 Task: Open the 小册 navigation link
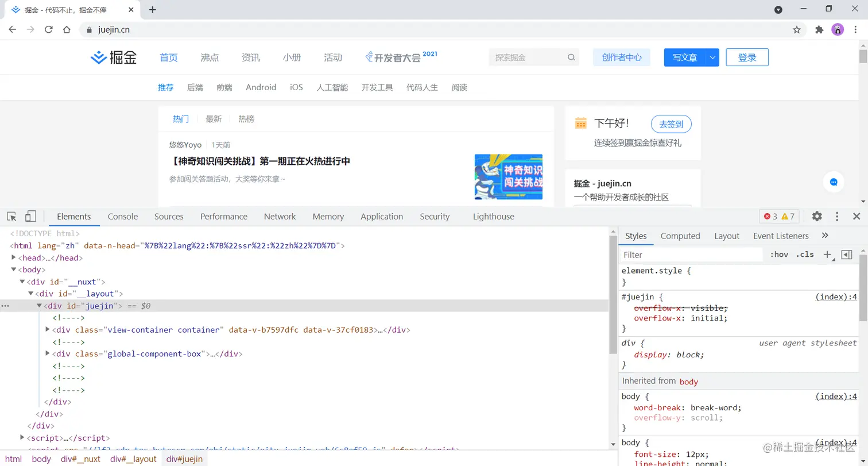[292, 57]
